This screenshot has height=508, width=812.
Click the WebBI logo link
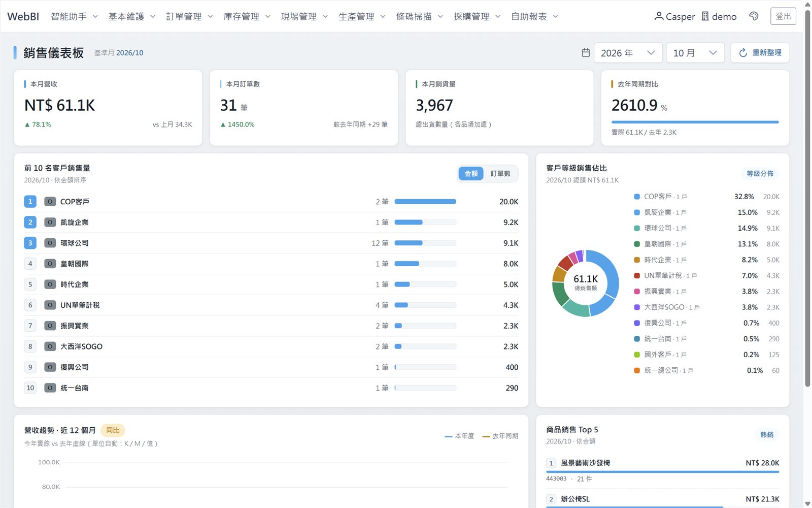pos(23,16)
